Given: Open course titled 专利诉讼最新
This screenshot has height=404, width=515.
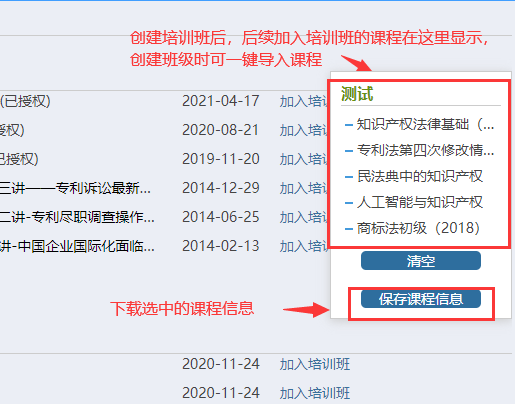Looking at the screenshot, I should point(75,188).
